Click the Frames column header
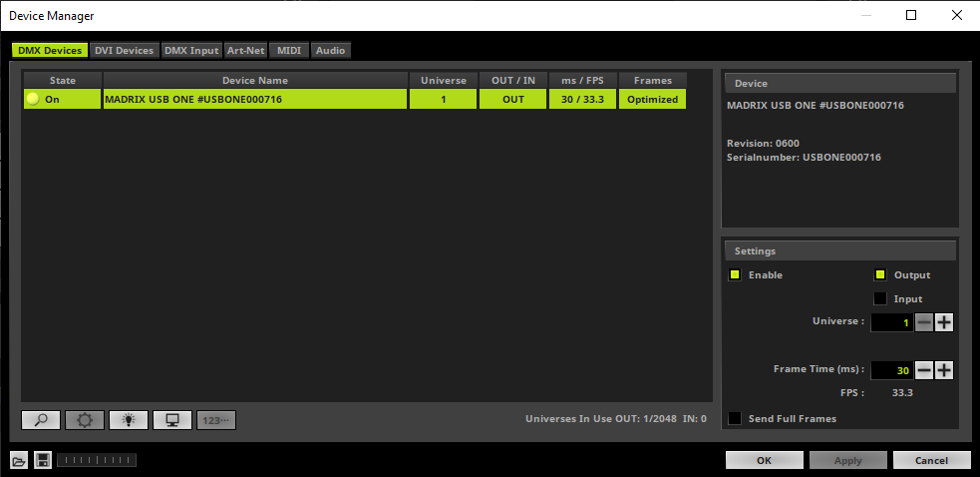Image resolution: width=980 pixels, height=477 pixels. coord(652,80)
